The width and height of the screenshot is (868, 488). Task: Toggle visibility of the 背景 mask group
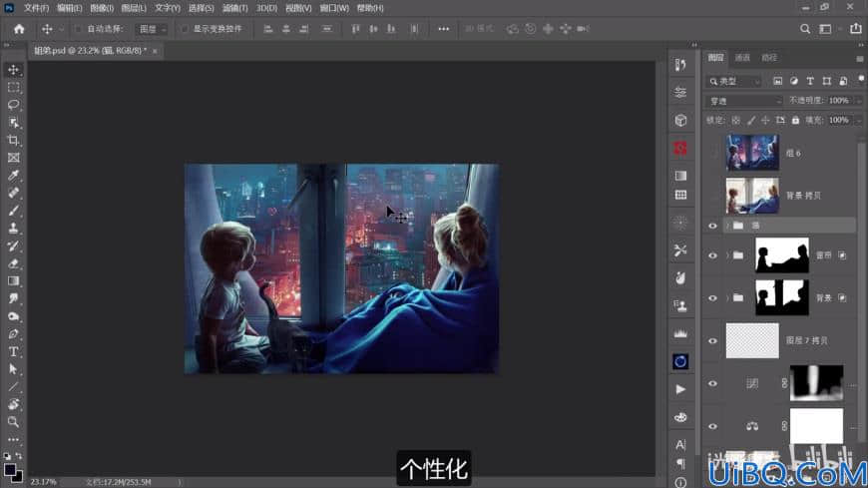tap(712, 298)
